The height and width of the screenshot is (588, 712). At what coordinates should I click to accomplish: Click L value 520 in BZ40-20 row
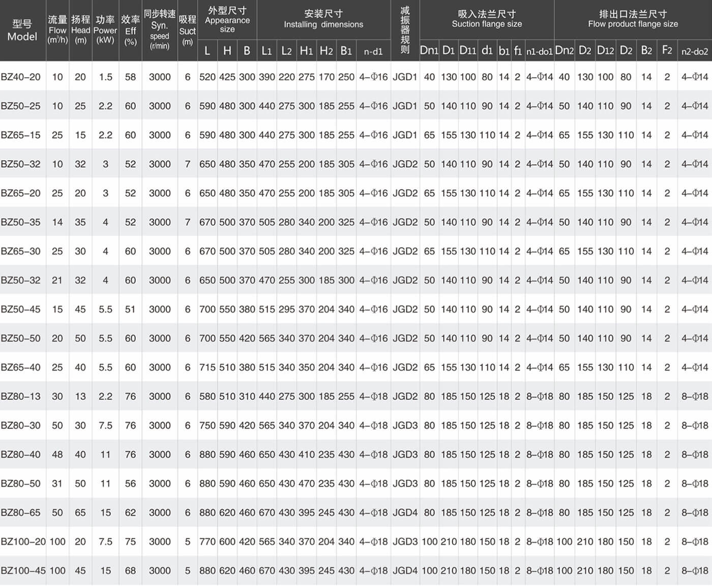click(207, 77)
